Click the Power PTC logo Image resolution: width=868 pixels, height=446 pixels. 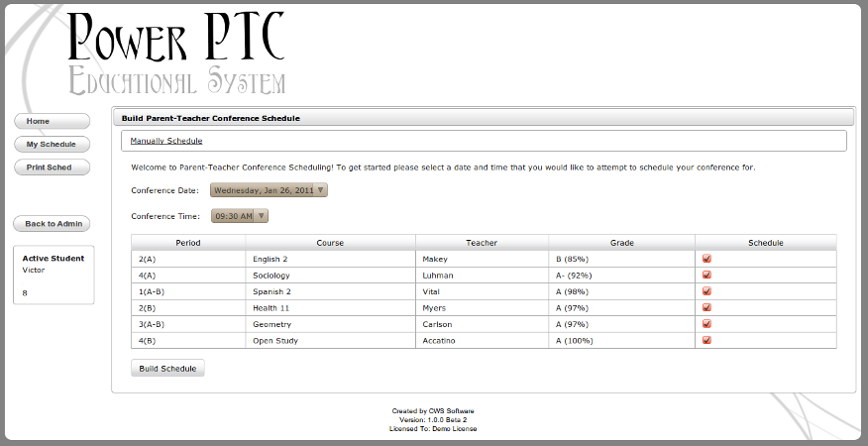pos(176,53)
